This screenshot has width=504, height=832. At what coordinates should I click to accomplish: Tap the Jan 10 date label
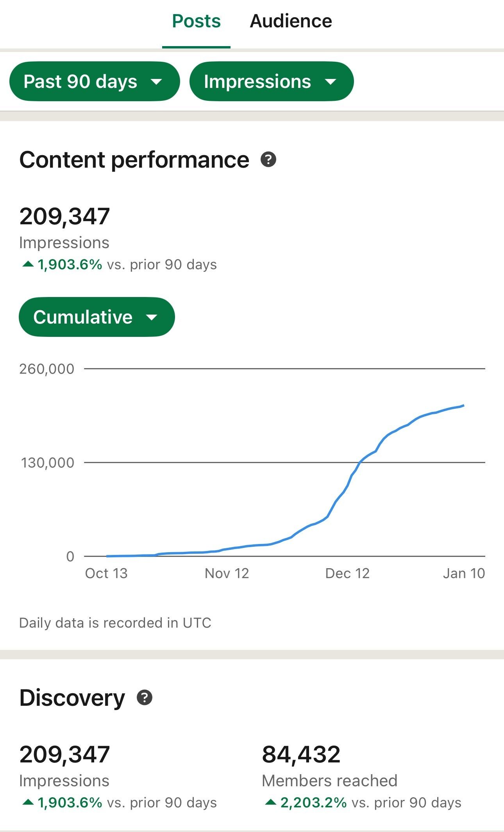[464, 573]
